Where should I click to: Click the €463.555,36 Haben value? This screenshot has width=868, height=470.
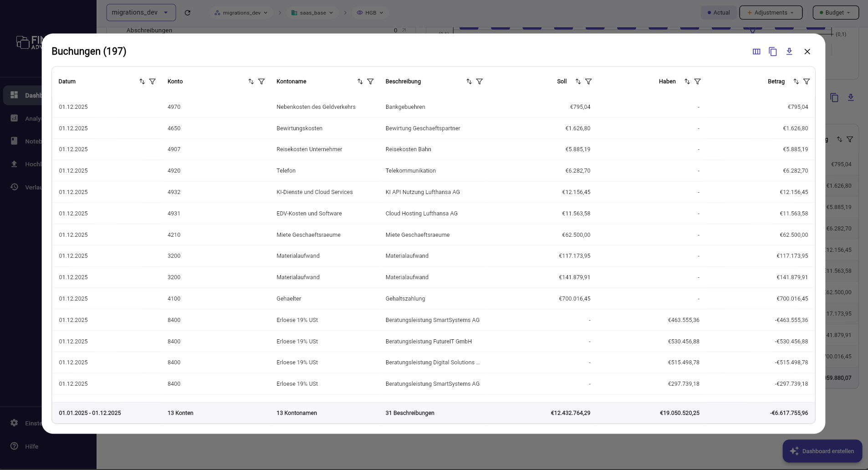(684, 320)
